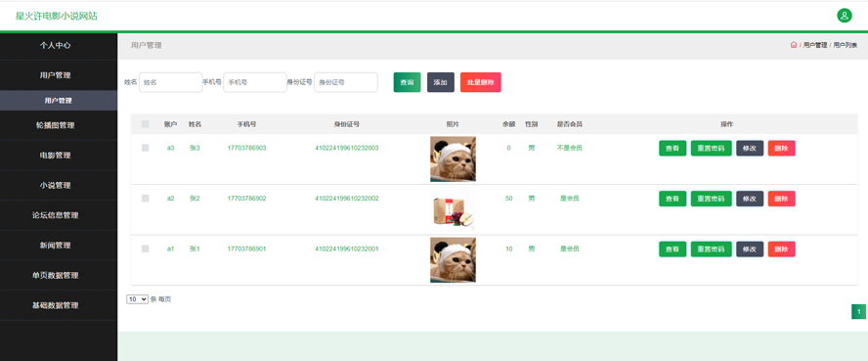
Task: Click account name a1 in table
Action: [x=170, y=248]
